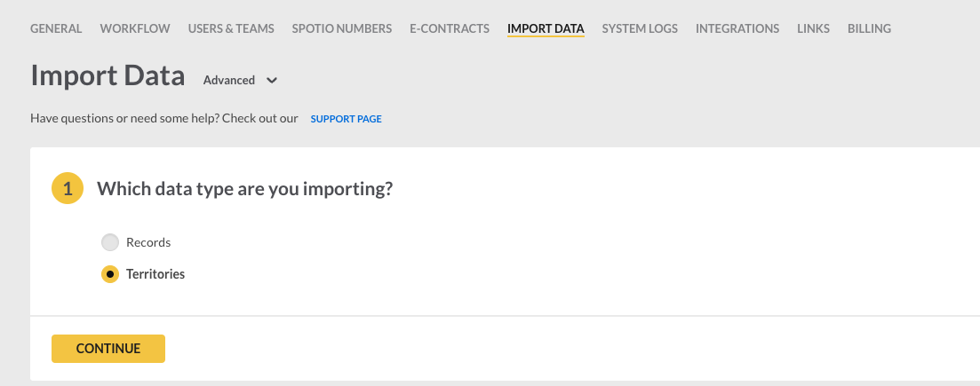Select the Territories radio button
This screenshot has height=386, width=980.
(110, 274)
